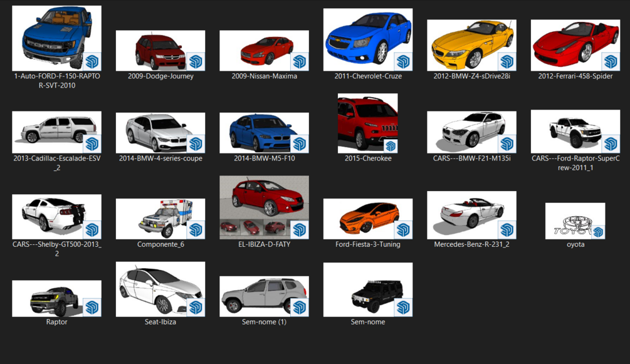Click the SketchUp badge on 2013-Cadillac-Escalade-ESV_2

(92, 144)
